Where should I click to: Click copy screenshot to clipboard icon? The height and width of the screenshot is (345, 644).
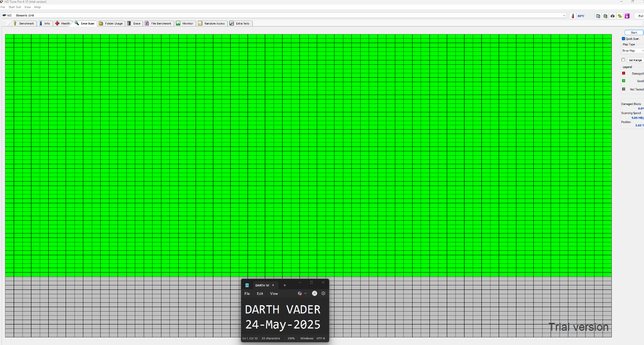[605, 16]
